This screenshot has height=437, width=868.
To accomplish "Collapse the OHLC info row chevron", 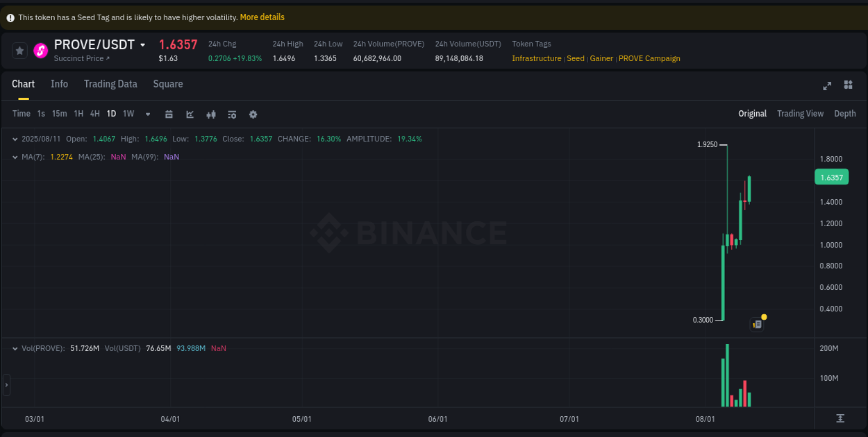I will coord(14,139).
